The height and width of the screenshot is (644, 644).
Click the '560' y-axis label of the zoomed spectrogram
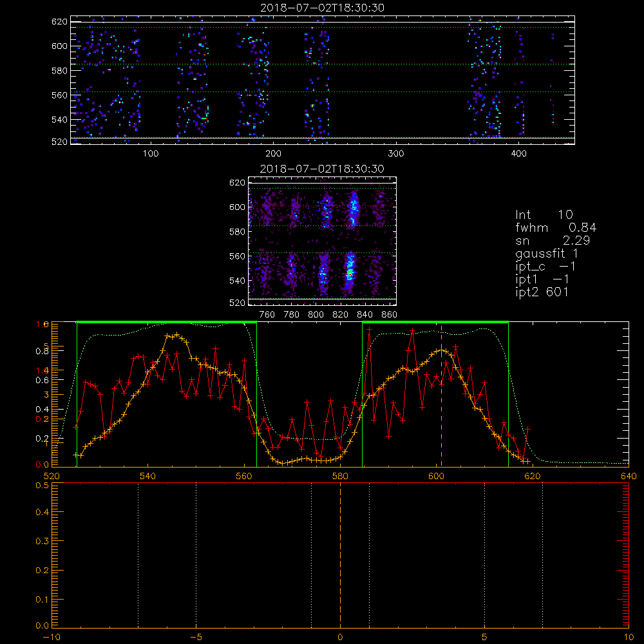point(238,256)
